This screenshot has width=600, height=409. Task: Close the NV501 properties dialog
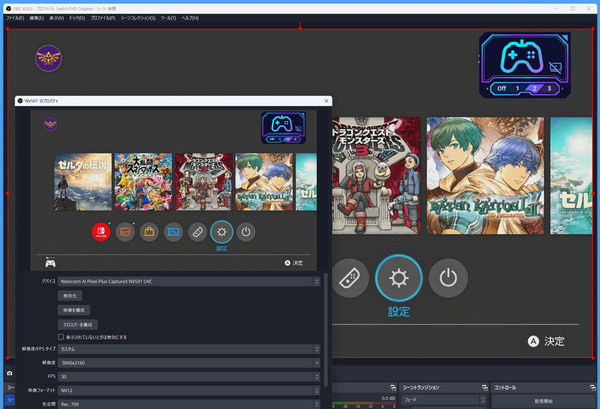(326, 101)
